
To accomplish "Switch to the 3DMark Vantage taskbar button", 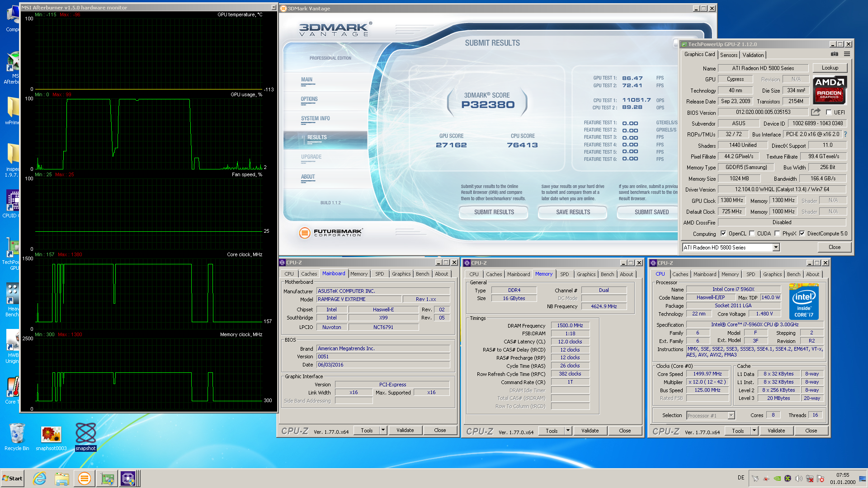I will (84, 479).
